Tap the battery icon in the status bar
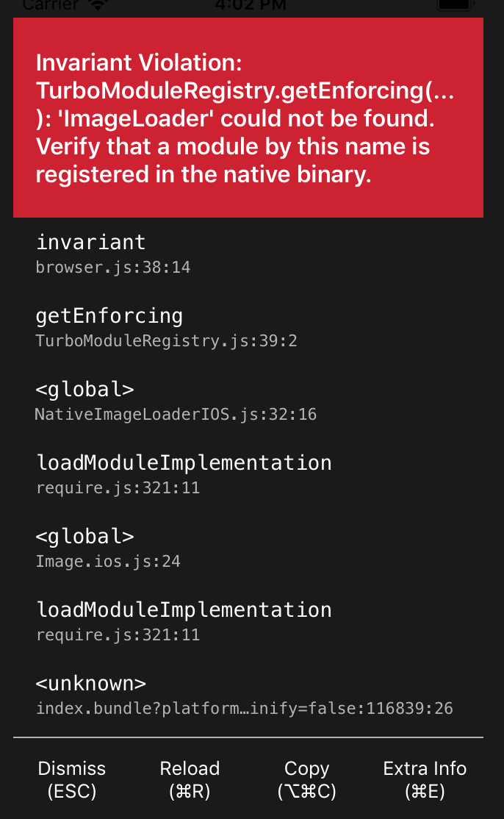The height and width of the screenshot is (819, 504). coord(455,6)
